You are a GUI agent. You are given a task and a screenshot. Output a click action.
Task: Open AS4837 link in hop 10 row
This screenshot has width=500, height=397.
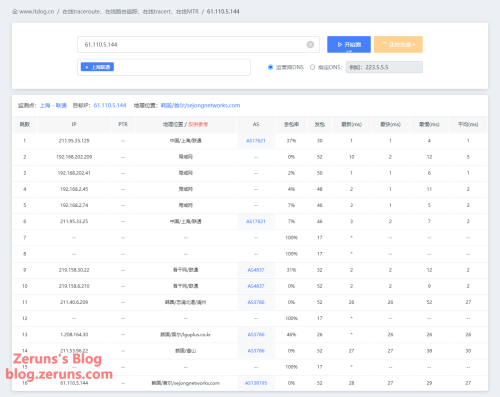click(x=256, y=286)
